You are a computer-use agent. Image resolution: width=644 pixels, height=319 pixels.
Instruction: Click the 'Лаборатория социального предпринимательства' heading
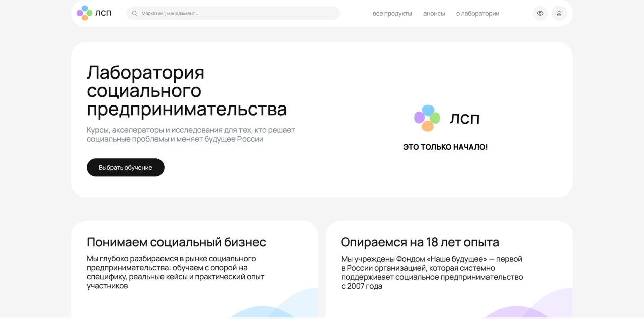pyautogui.click(x=187, y=91)
